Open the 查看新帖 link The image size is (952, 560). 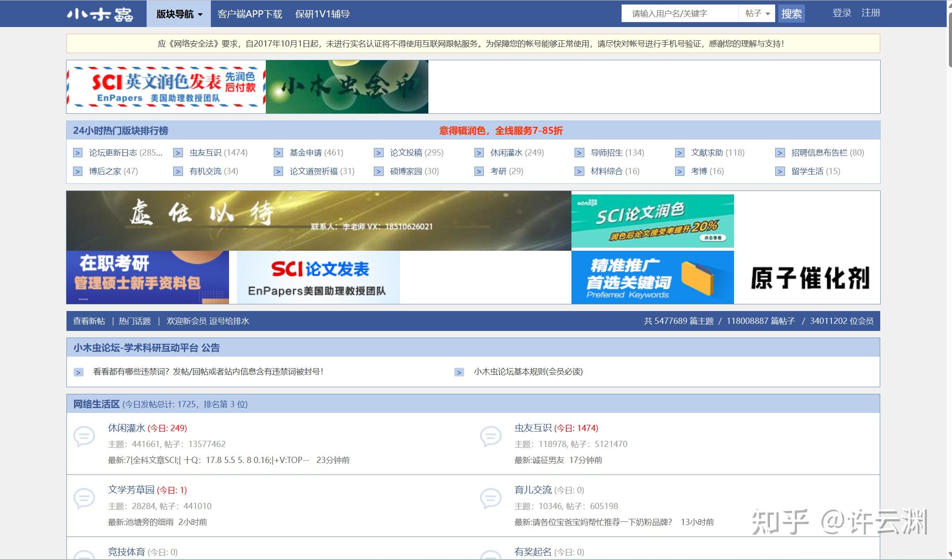(89, 321)
